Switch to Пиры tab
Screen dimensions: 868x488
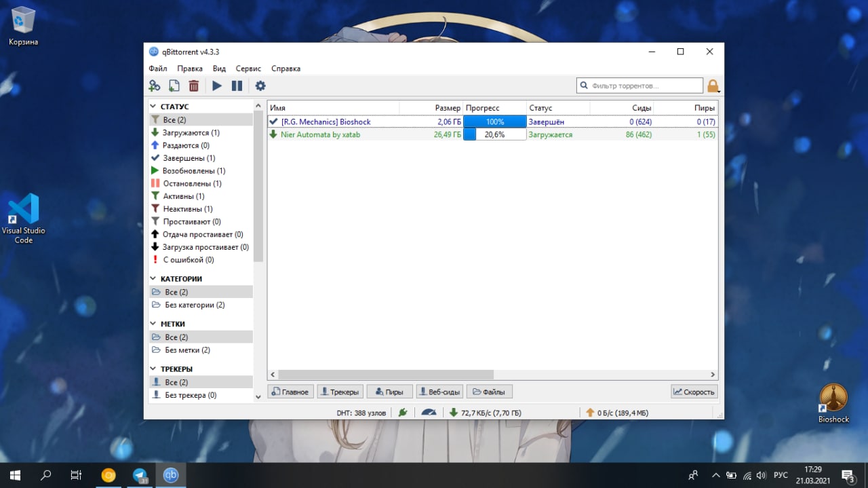pyautogui.click(x=389, y=392)
